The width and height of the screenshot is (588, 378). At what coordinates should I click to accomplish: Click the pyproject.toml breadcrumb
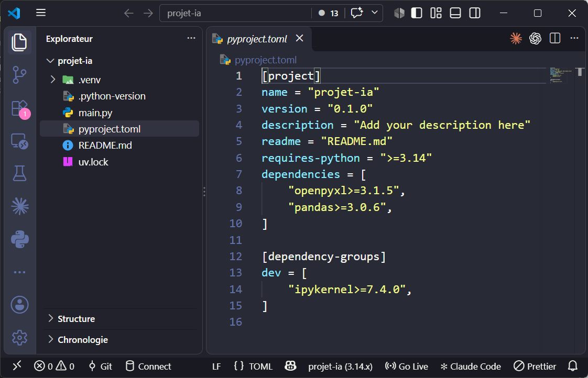point(266,60)
